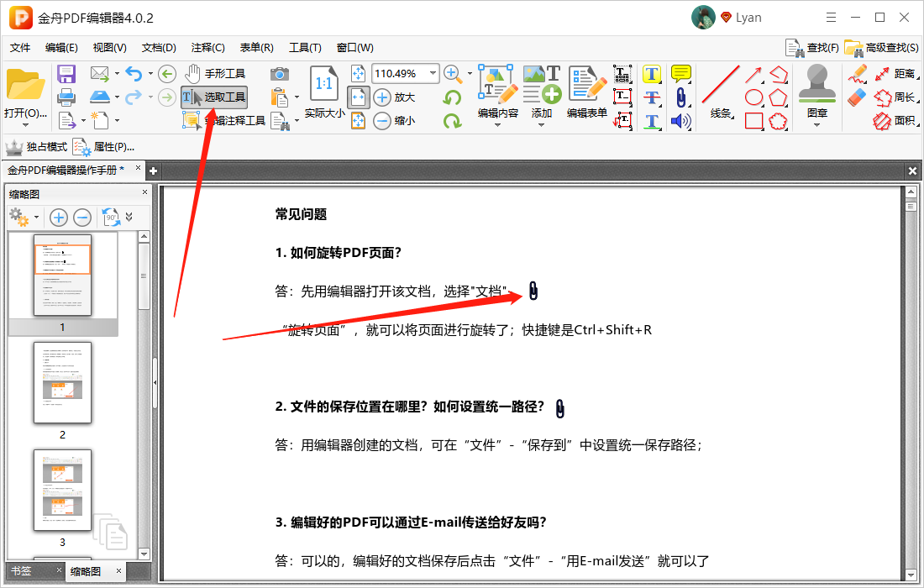924x588 pixels.
Task: Expand thumbnail options gear dropdown
Action: click(x=36, y=218)
